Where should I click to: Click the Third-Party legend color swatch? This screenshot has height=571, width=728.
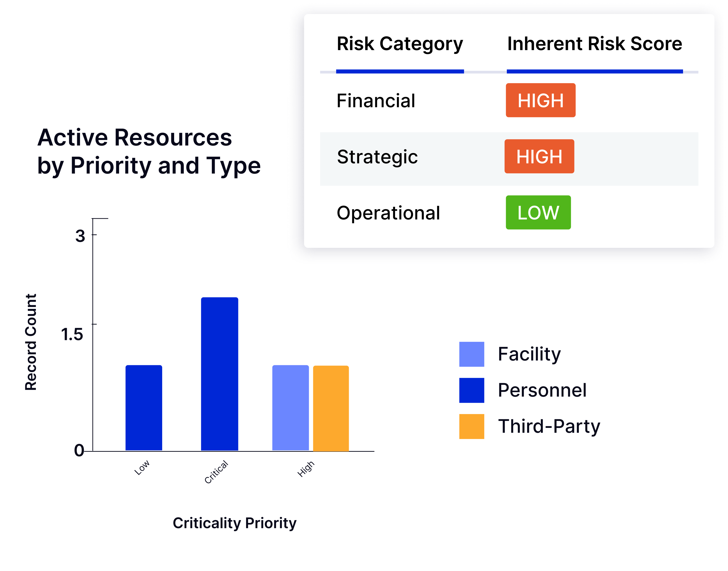pos(471,426)
